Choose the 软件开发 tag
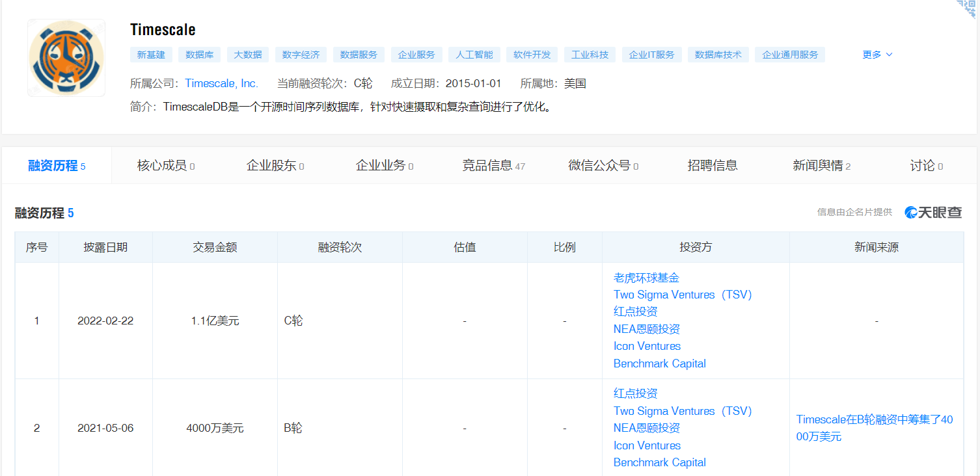Viewport: 980px width, 476px height. click(x=532, y=55)
